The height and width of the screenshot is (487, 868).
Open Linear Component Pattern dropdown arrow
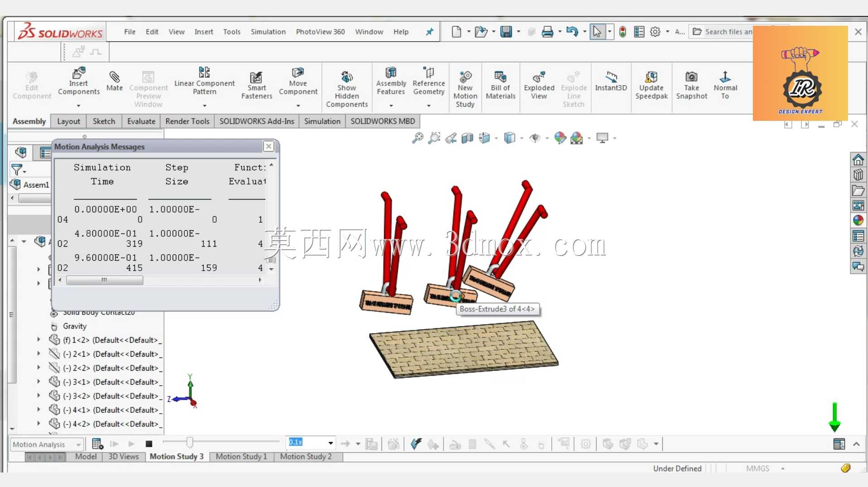tap(205, 106)
